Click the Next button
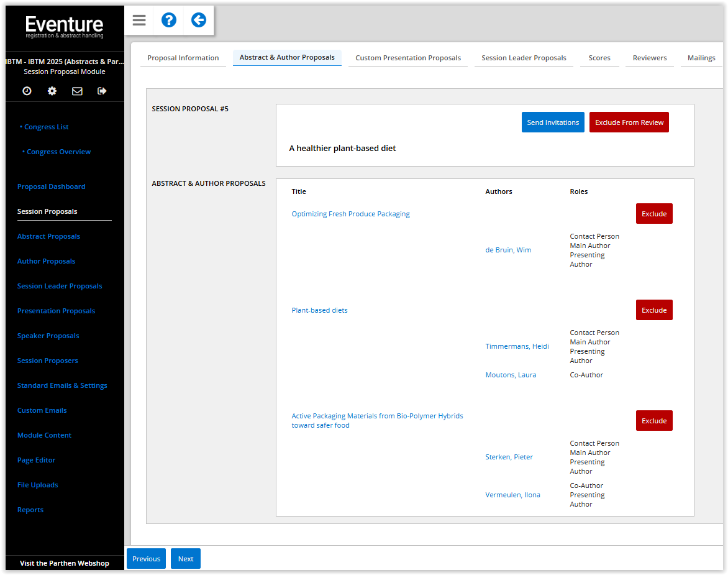Viewport: 728px width, 575px height. click(x=185, y=559)
